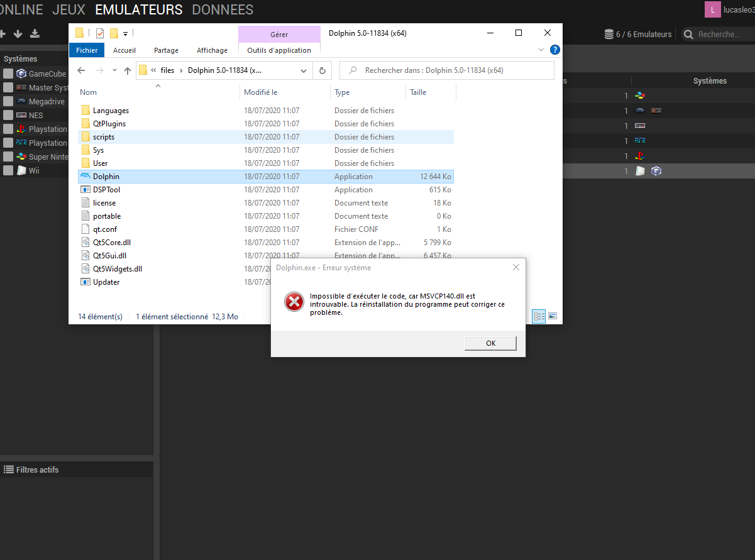
Task: Click the Wii console icon in right Systèmes column
Action: tap(640, 171)
